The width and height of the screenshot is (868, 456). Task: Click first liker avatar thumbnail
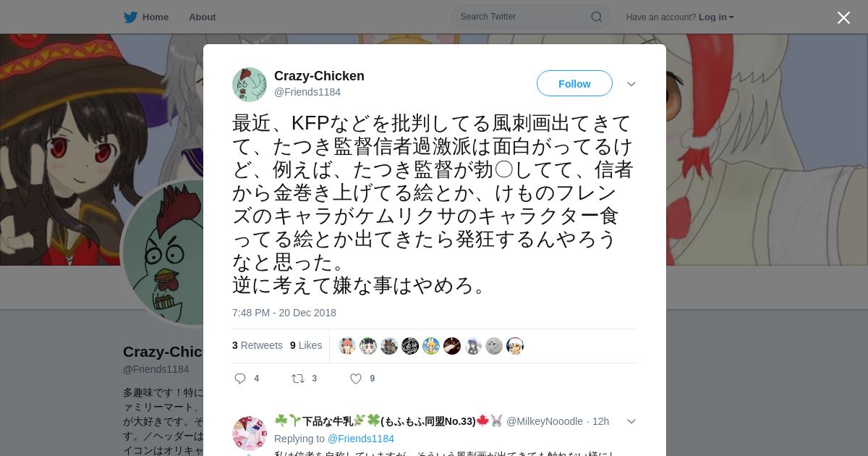coord(347,346)
